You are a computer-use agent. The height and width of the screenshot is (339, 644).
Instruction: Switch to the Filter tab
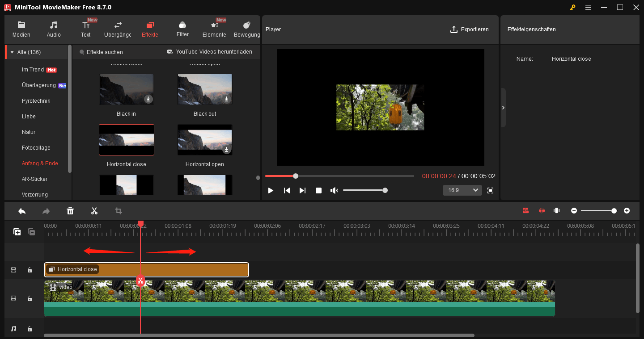182,29
